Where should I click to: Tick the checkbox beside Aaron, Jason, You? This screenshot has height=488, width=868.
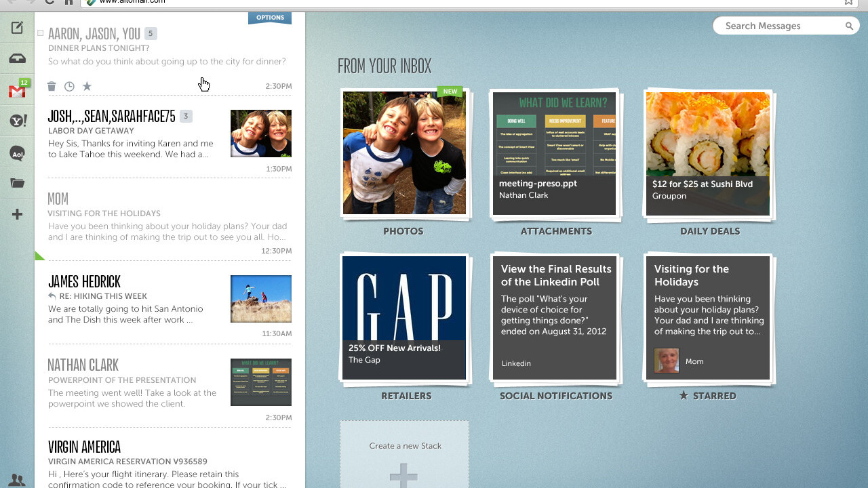click(x=41, y=33)
